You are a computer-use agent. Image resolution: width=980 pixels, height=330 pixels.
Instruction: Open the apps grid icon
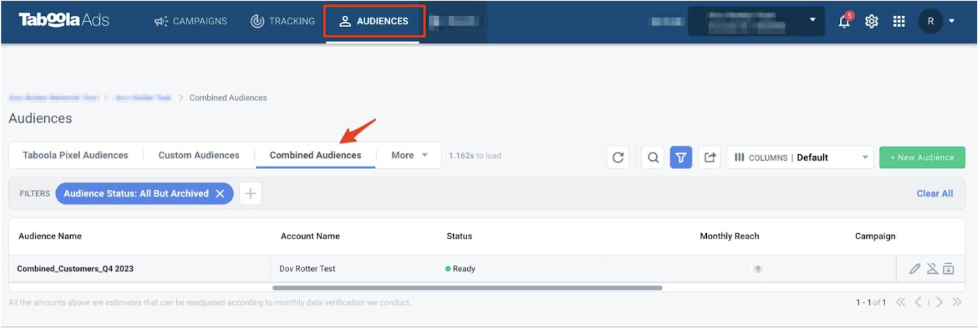pyautogui.click(x=899, y=21)
